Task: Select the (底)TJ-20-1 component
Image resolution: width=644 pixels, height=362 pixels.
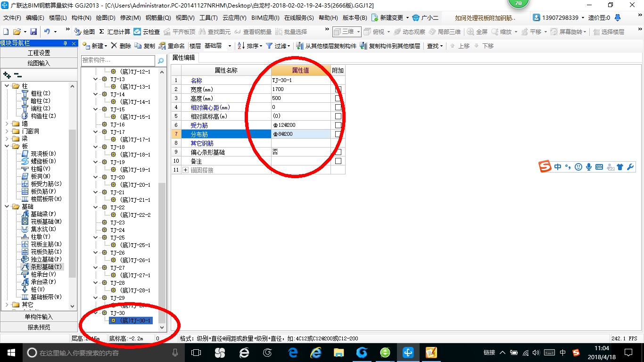Action: tap(131, 185)
